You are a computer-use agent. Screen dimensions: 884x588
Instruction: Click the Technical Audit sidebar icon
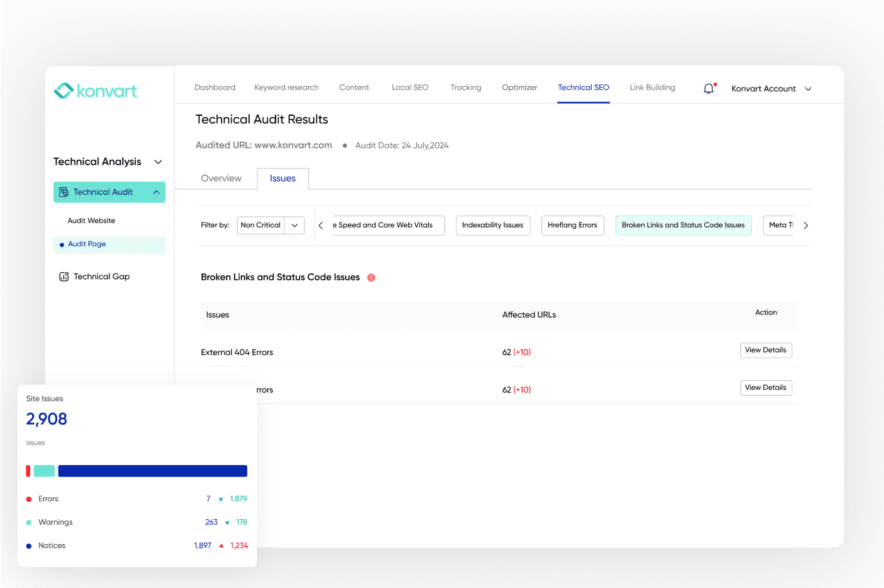point(64,192)
